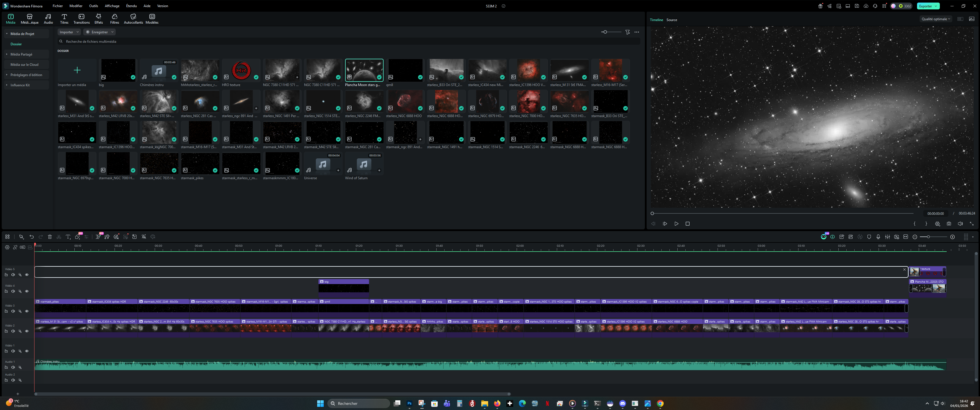The width and height of the screenshot is (980, 410).
Task: Toggle timeline snapping icon
Action: [832, 237]
